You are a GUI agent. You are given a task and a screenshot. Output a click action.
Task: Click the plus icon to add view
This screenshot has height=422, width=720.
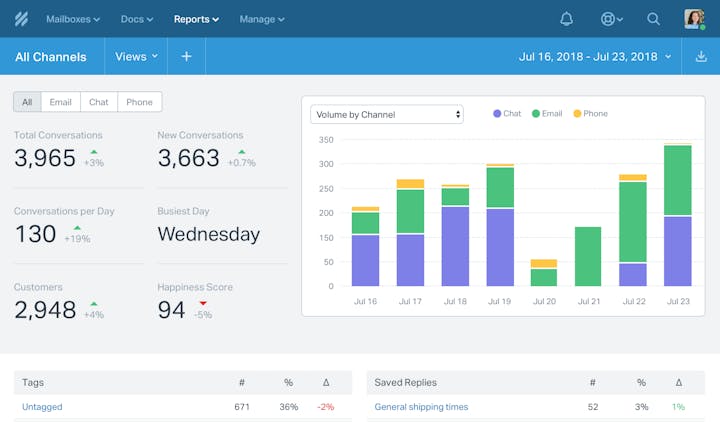click(186, 57)
